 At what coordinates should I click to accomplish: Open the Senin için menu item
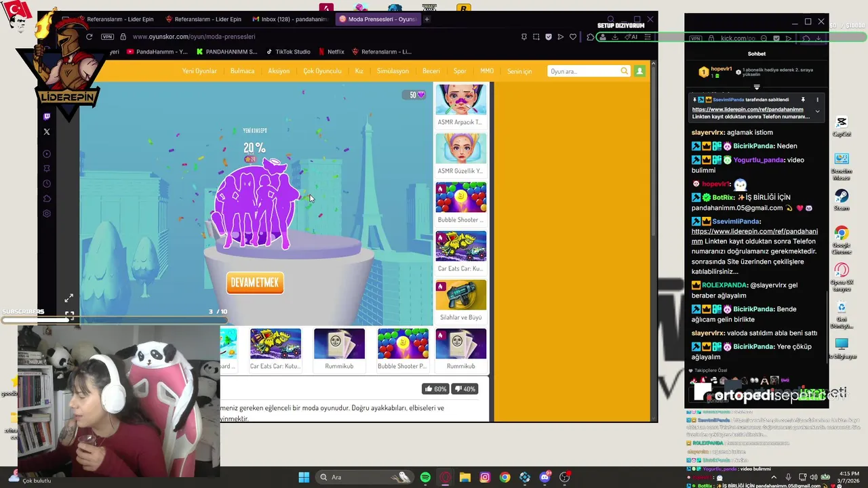pos(519,71)
